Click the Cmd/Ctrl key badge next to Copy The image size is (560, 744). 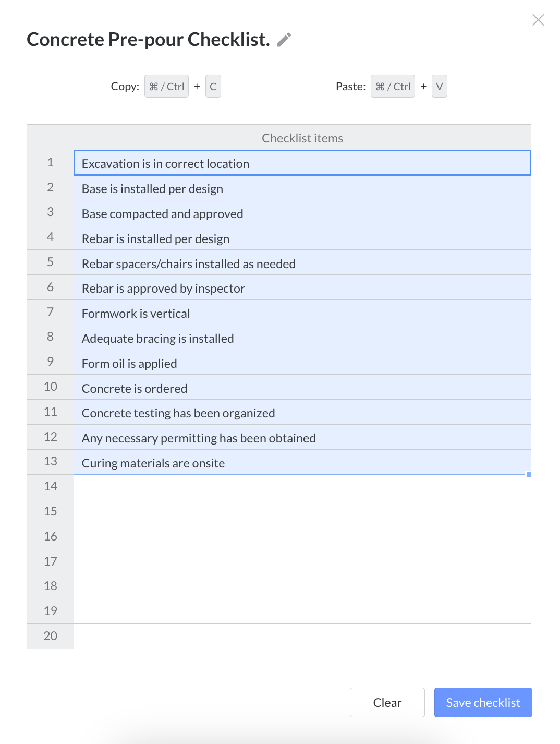(x=166, y=86)
